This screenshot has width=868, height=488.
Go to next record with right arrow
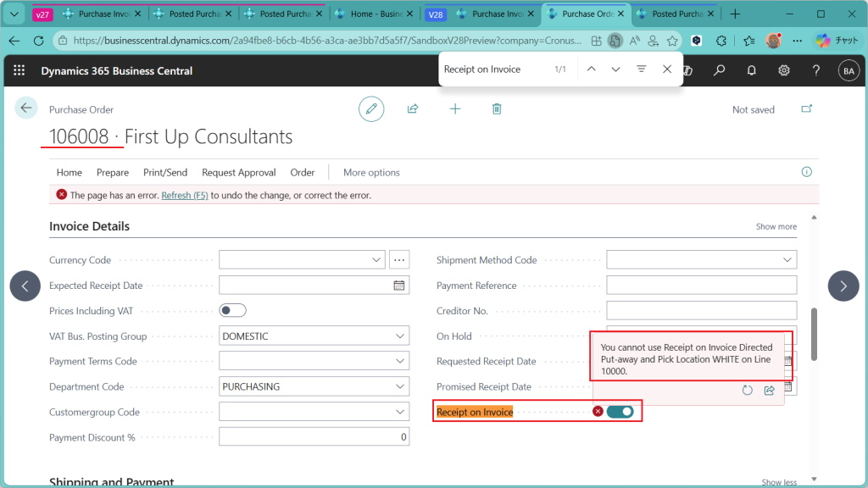(x=843, y=286)
